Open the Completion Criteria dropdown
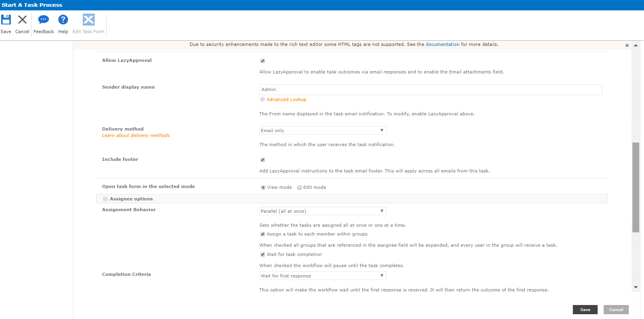The height and width of the screenshot is (319, 644). pyautogui.click(x=323, y=276)
